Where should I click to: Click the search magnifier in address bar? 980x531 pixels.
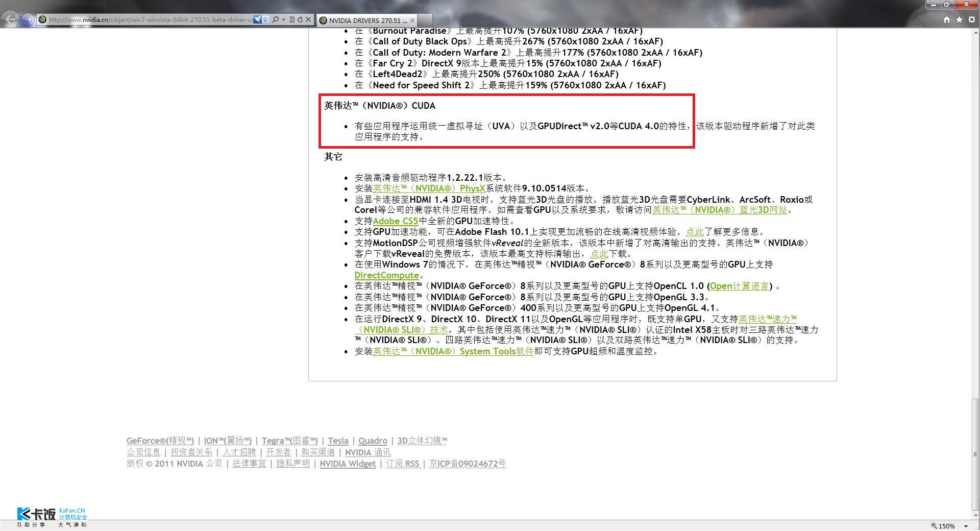click(x=276, y=20)
